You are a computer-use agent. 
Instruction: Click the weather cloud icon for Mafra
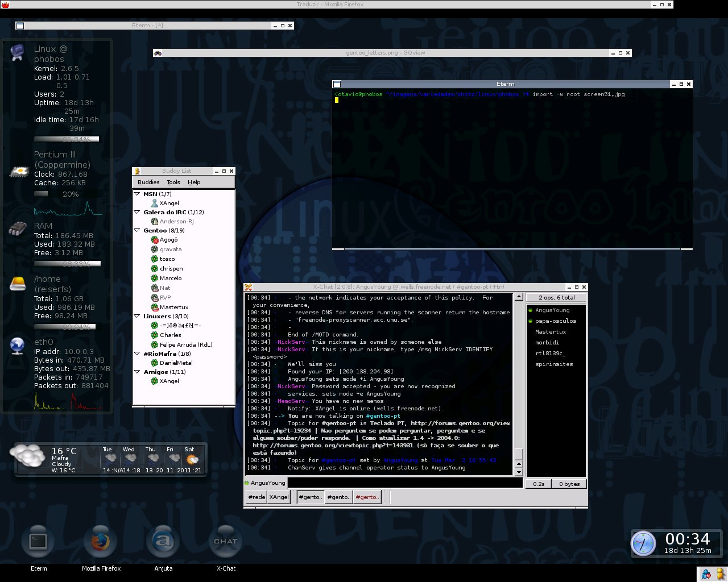27,457
